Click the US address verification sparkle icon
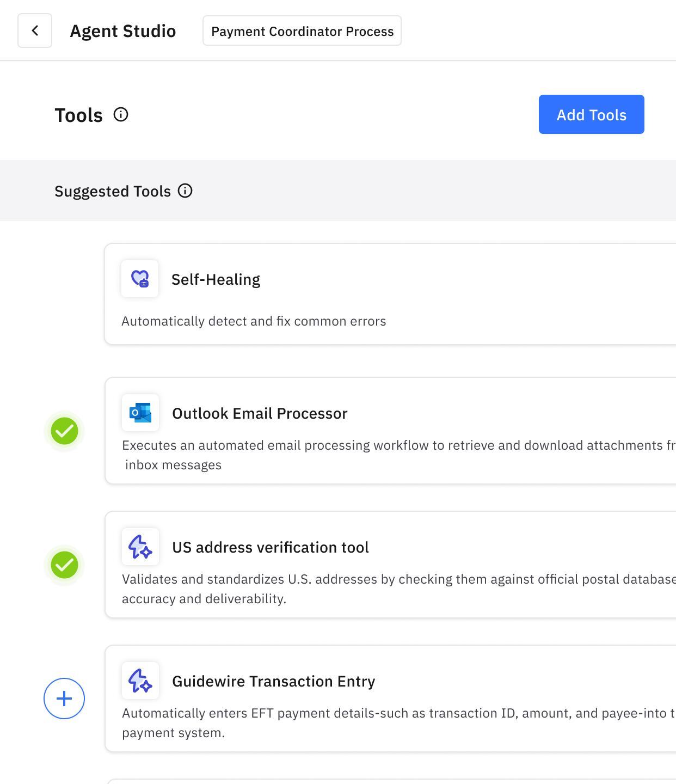Image resolution: width=676 pixels, height=784 pixels. [140, 547]
